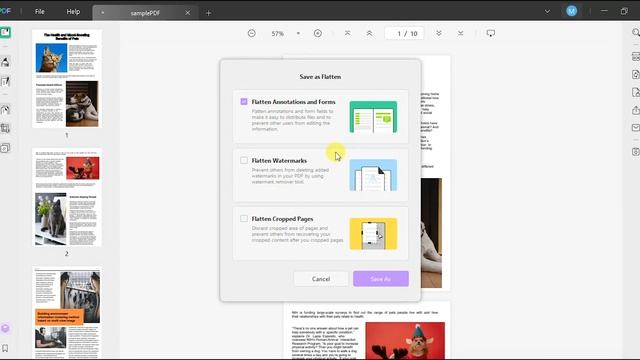Expand the tab list chevron in title bar
640x360 pixels.
tap(547, 11)
